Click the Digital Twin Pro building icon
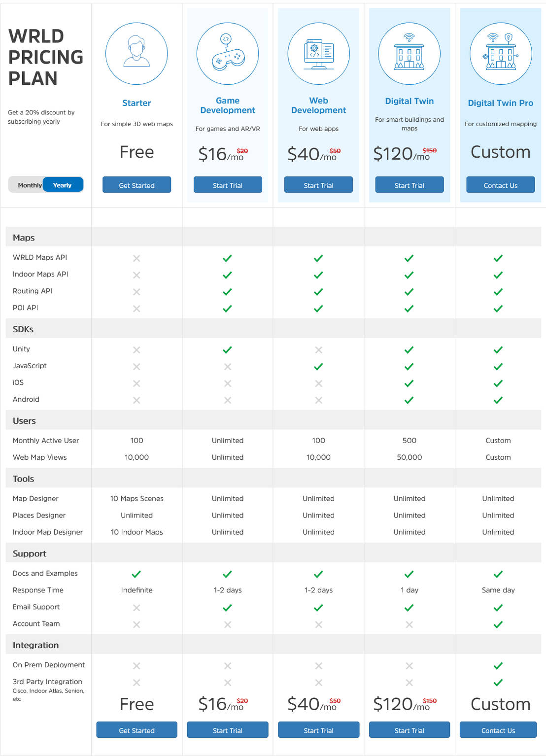 pyautogui.click(x=501, y=53)
